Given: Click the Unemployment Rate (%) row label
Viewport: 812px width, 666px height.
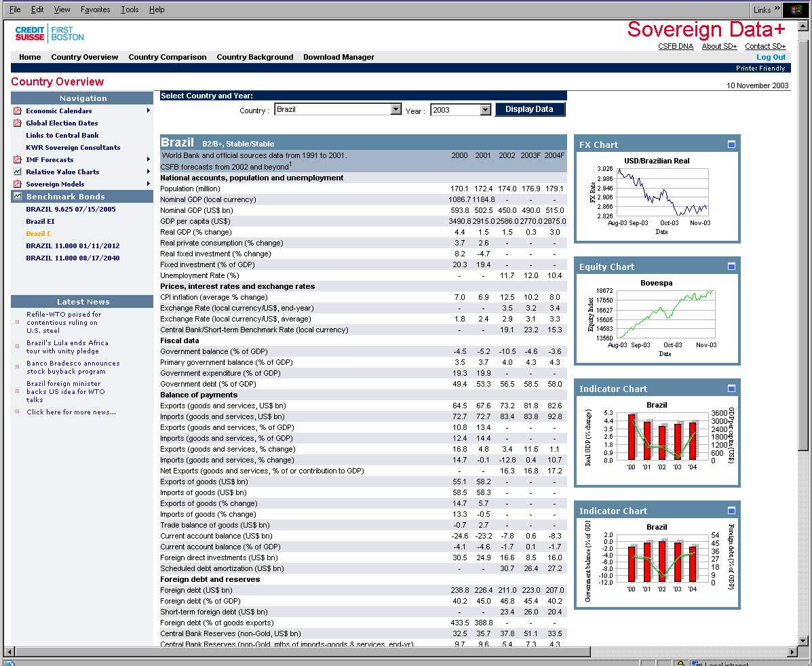Looking at the screenshot, I should [199, 275].
